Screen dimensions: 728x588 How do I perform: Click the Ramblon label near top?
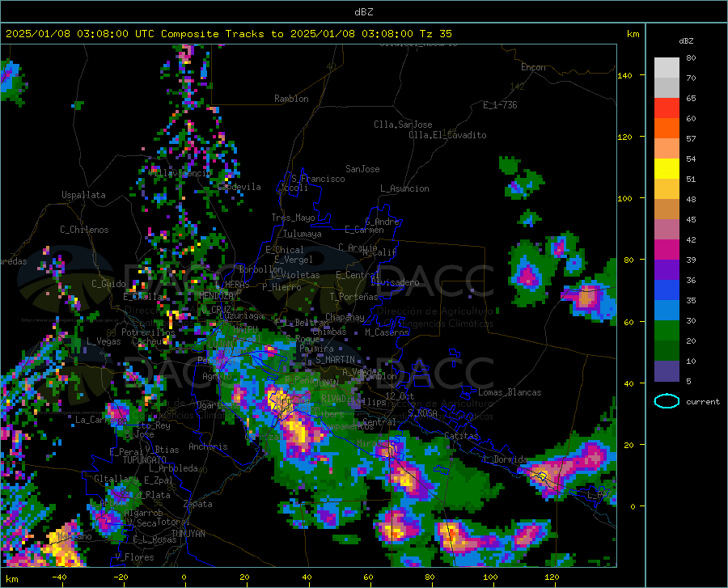click(291, 99)
